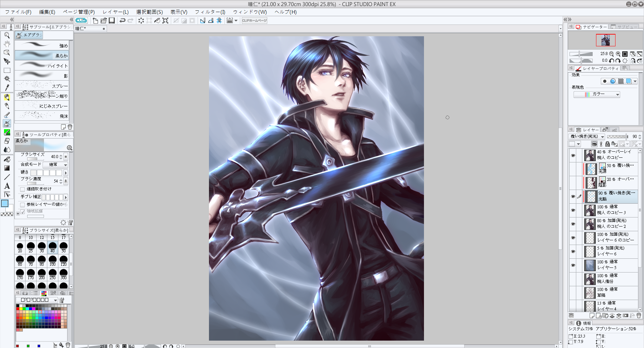Open the 合成モード 通常 dropdown
The width and height of the screenshot is (644, 348).
(x=55, y=165)
